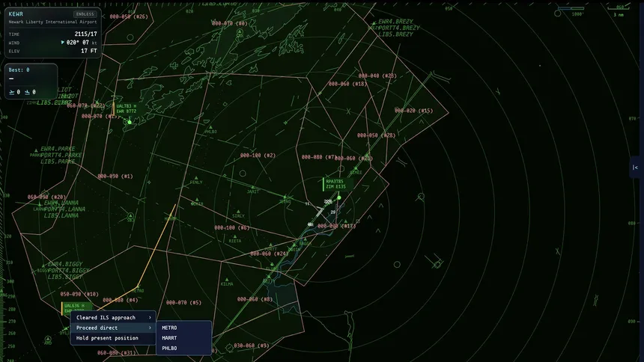Click the 000-050 (#1) airspace label
644x362 pixels.
pyautogui.click(x=115, y=176)
